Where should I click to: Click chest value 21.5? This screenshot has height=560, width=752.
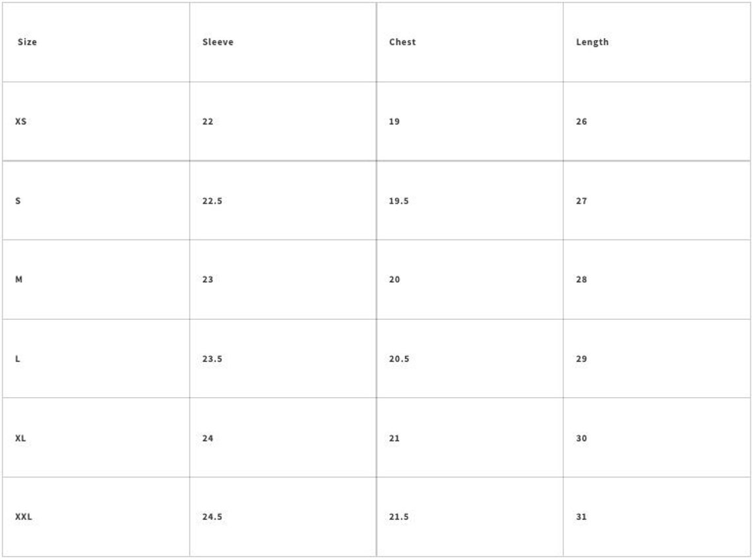pyautogui.click(x=399, y=517)
